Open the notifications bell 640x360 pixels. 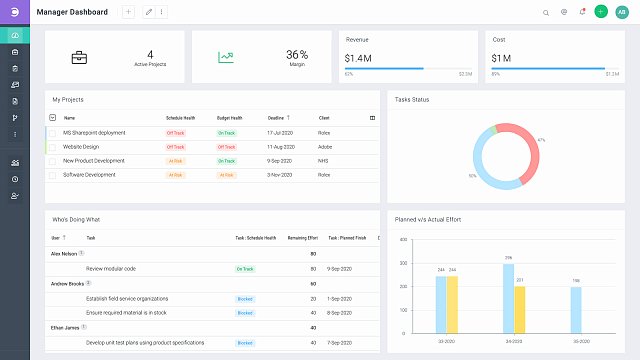[582, 12]
